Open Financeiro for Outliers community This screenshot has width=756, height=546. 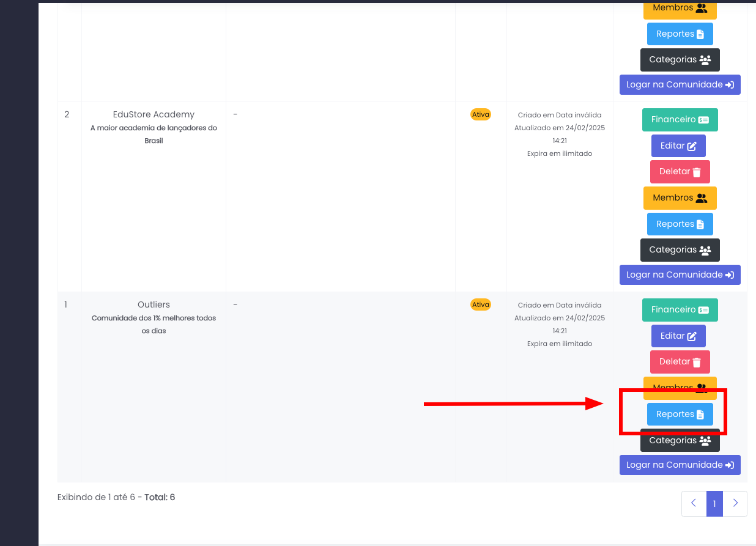tap(680, 310)
